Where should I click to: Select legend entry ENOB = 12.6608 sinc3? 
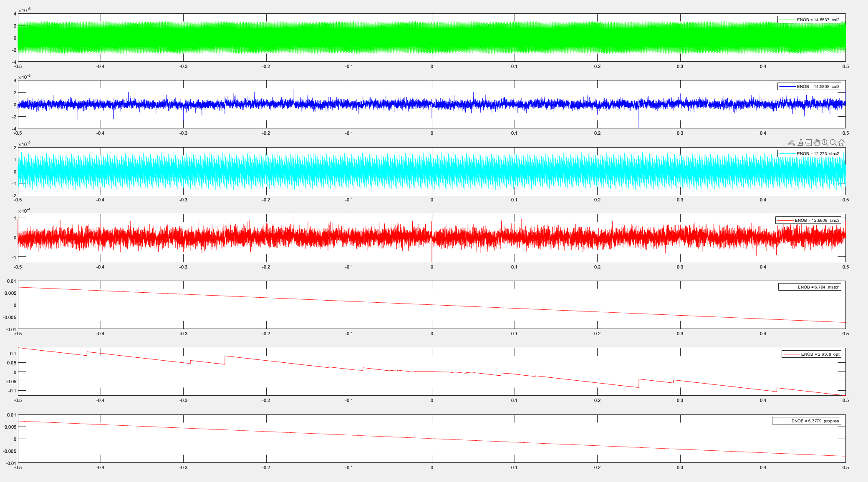pyautogui.click(x=808, y=220)
